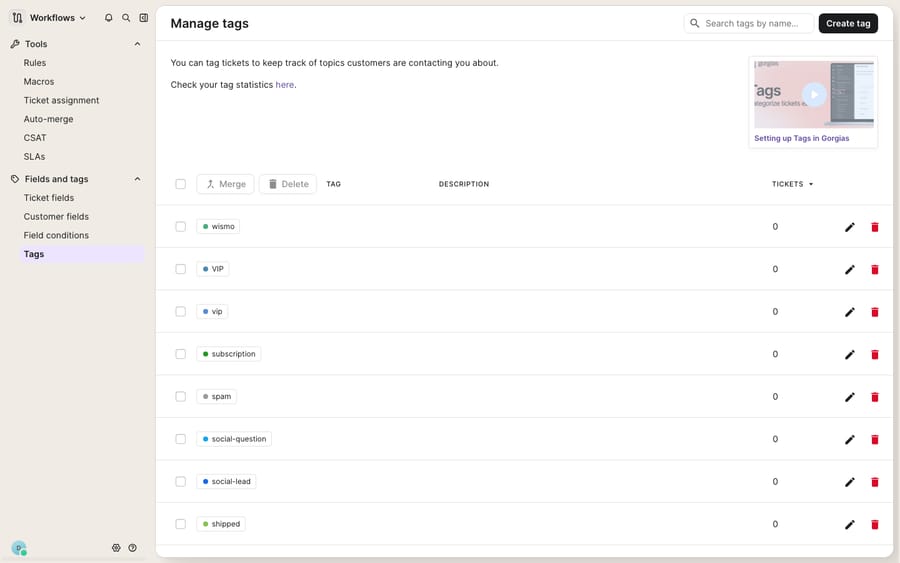Delete the social-lead tag
The image size is (900, 563).
(x=875, y=482)
